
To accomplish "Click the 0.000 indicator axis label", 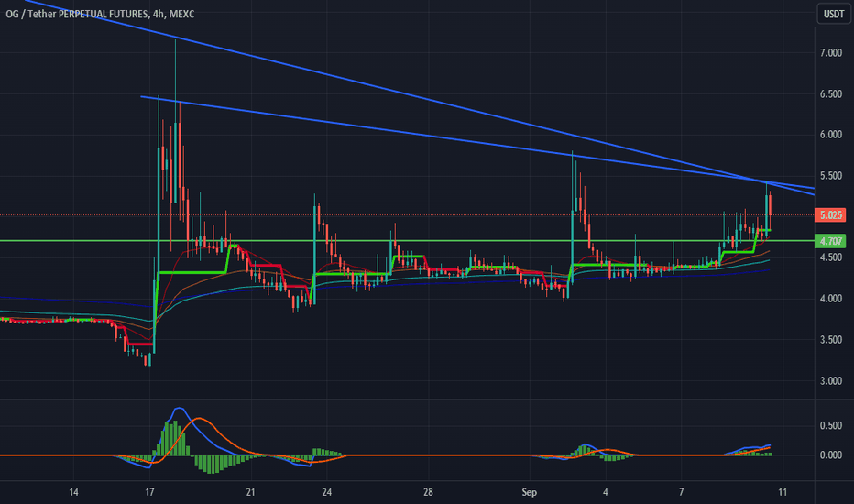I will (x=830, y=455).
